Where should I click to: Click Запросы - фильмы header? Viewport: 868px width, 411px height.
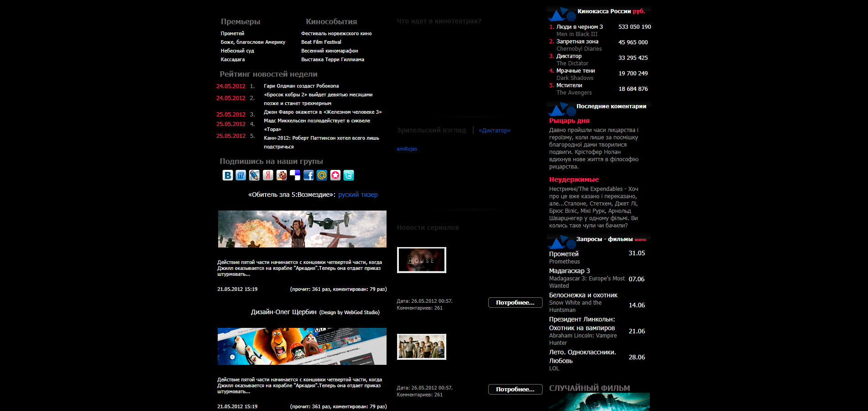604,239
